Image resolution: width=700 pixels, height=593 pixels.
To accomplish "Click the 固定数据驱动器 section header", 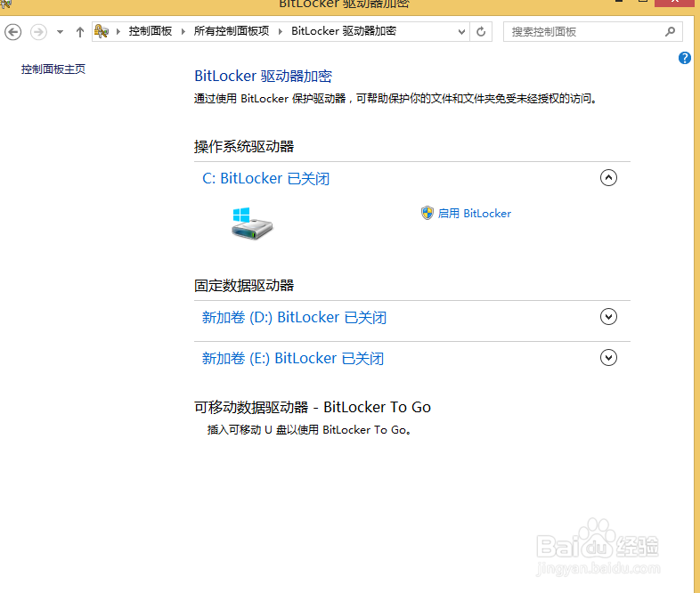I will click(x=244, y=286).
